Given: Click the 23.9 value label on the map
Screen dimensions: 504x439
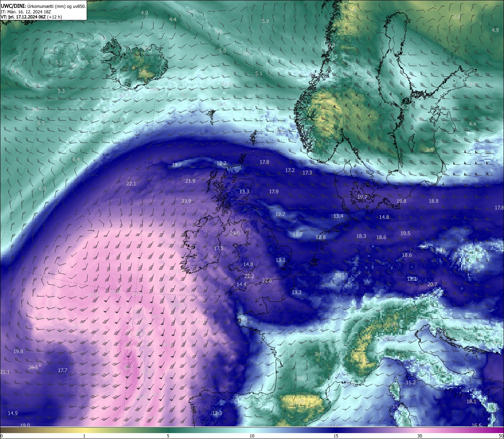Looking at the screenshot, I should [186, 201].
